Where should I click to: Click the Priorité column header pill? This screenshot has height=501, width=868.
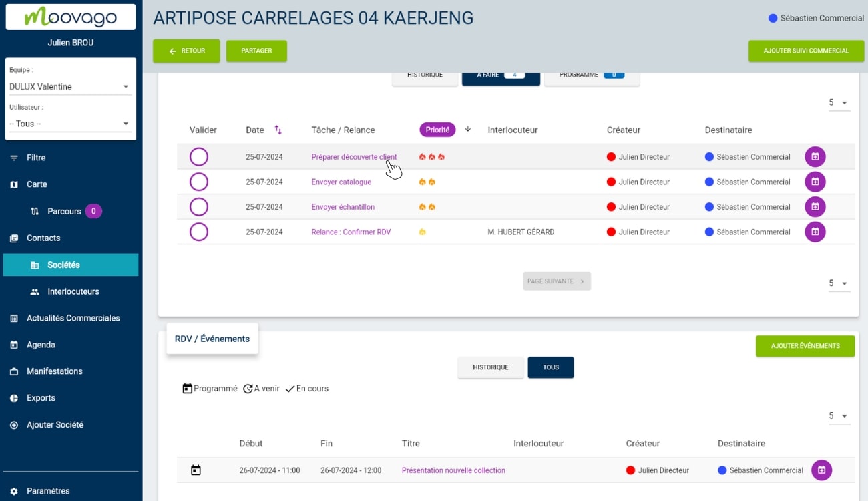[437, 130]
